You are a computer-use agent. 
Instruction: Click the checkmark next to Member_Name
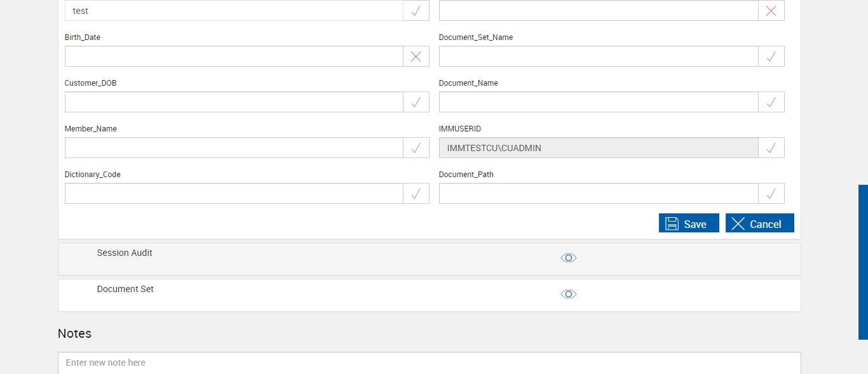[x=416, y=148]
